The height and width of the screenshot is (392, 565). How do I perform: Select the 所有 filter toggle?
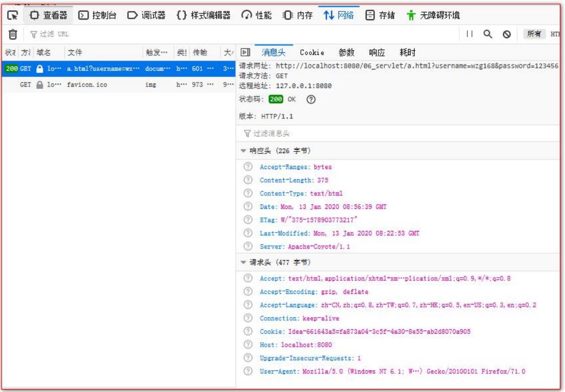tap(534, 34)
